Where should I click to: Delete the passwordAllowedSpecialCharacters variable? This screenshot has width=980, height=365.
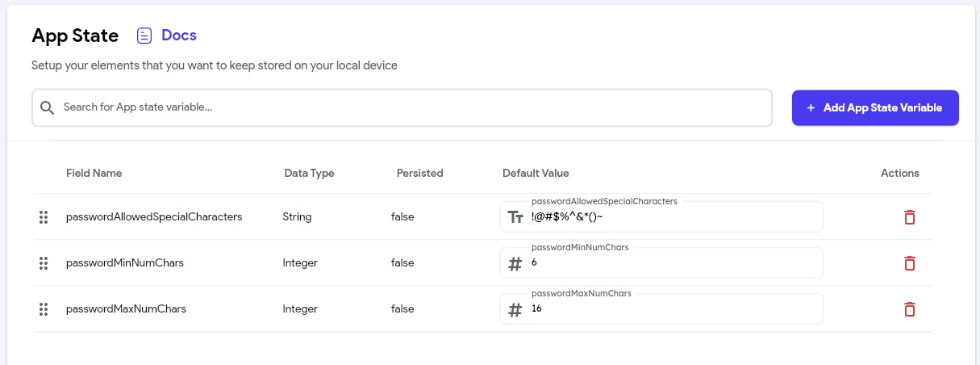click(909, 217)
